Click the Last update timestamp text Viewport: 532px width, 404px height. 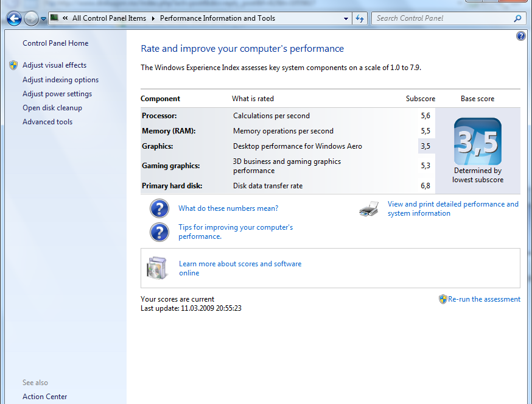pos(191,308)
